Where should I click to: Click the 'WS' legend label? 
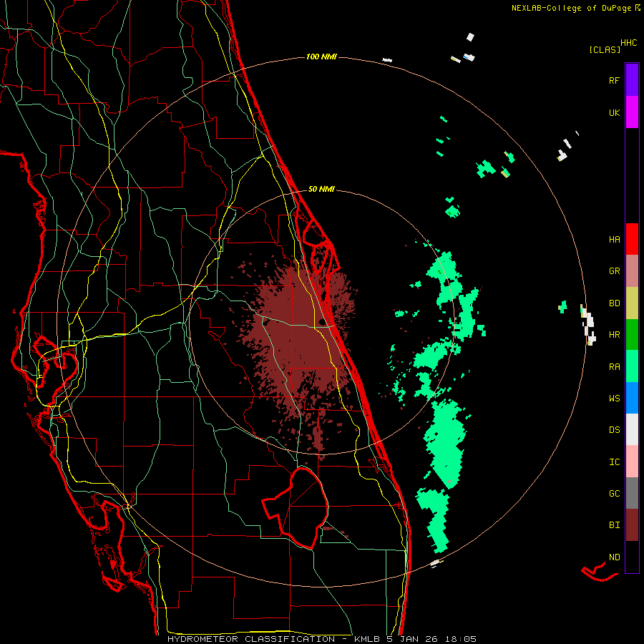(x=614, y=398)
